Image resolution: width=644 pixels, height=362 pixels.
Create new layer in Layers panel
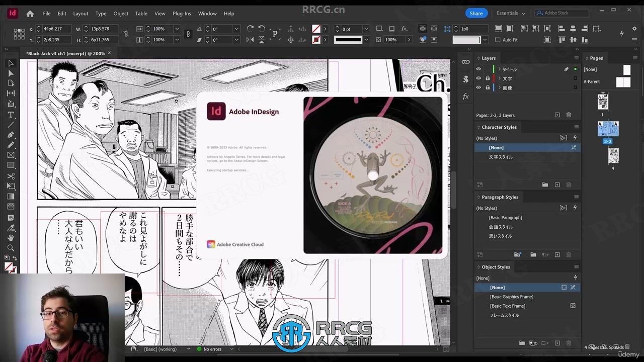coord(557,115)
